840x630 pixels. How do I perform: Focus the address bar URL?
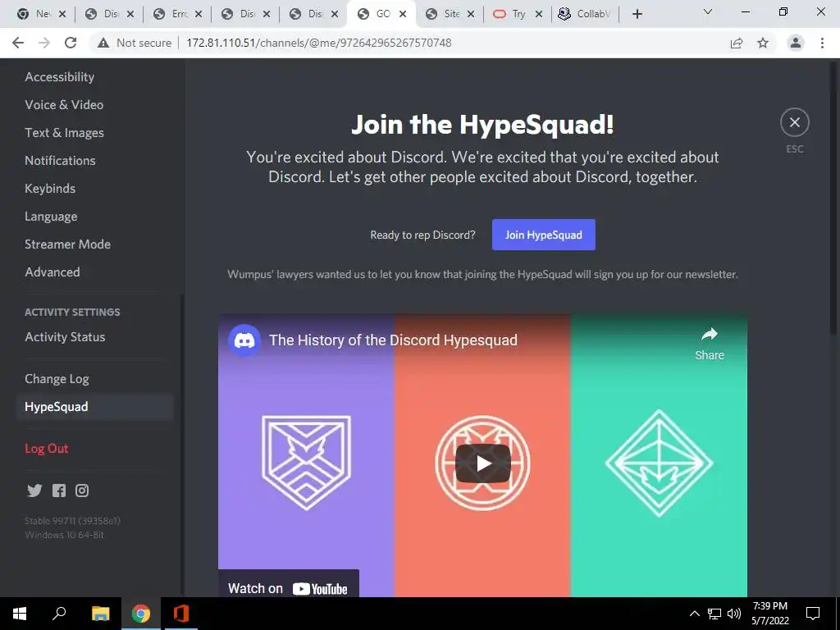pos(319,43)
